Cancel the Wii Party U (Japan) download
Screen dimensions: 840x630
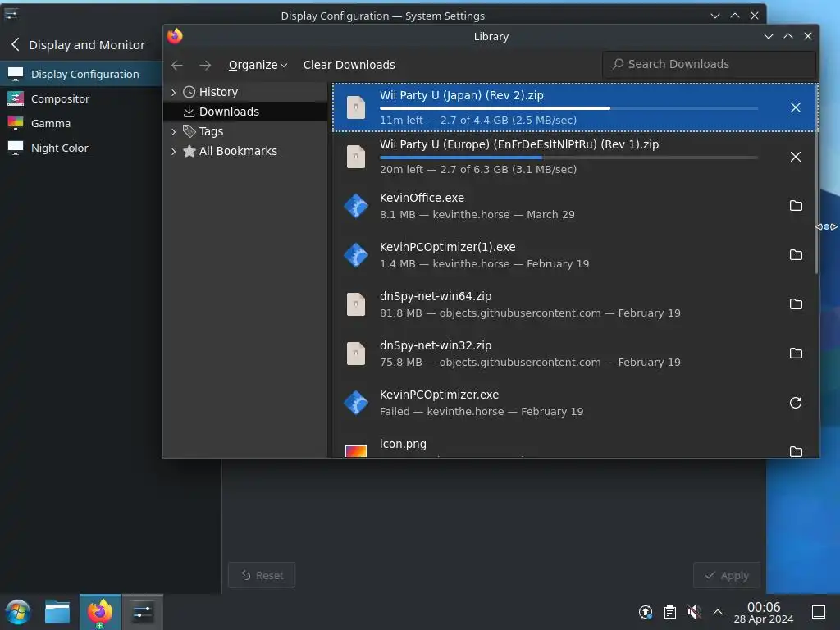click(795, 107)
